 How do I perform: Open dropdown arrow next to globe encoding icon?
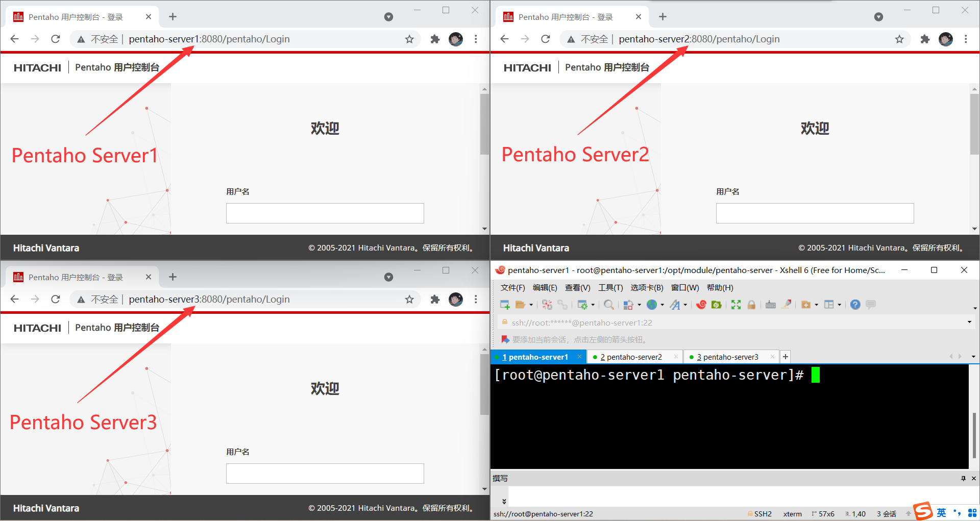click(x=663, y=305)
